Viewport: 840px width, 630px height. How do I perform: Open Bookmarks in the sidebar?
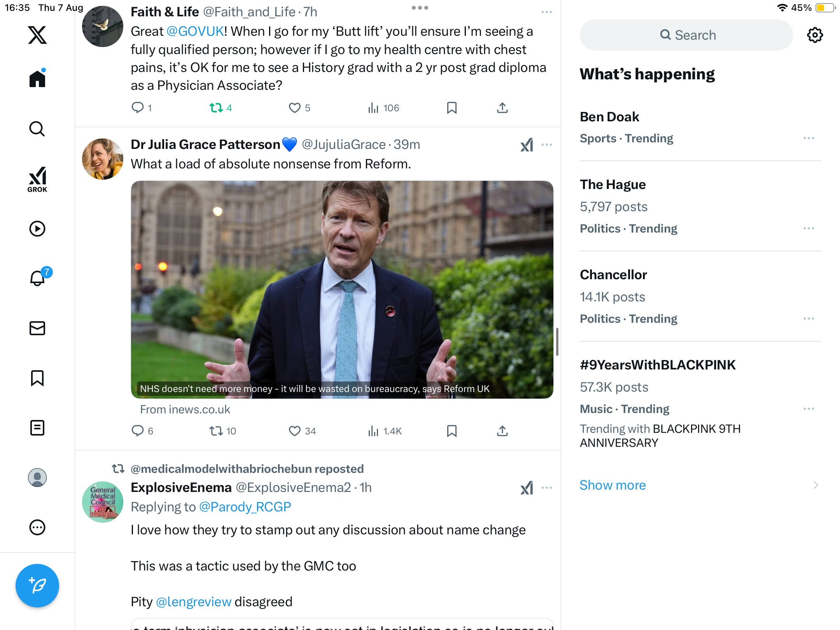point(37,378)
